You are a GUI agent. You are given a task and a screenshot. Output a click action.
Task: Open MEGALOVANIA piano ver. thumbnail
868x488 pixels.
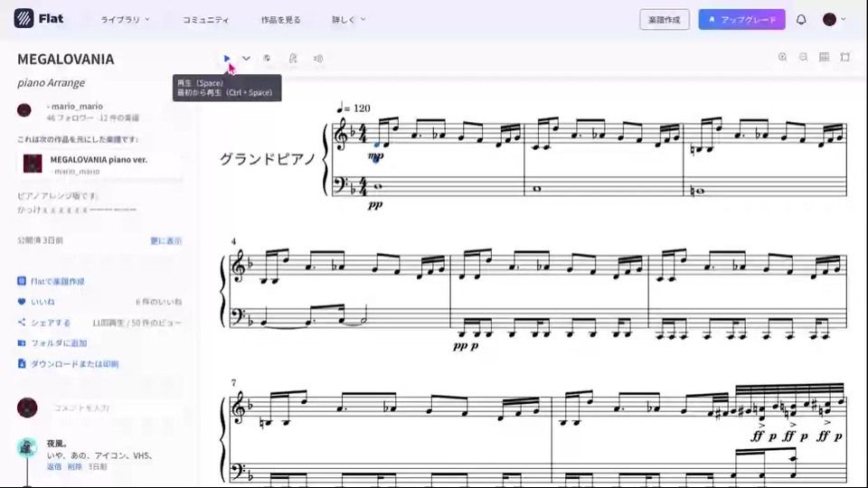tap(33, 164)
